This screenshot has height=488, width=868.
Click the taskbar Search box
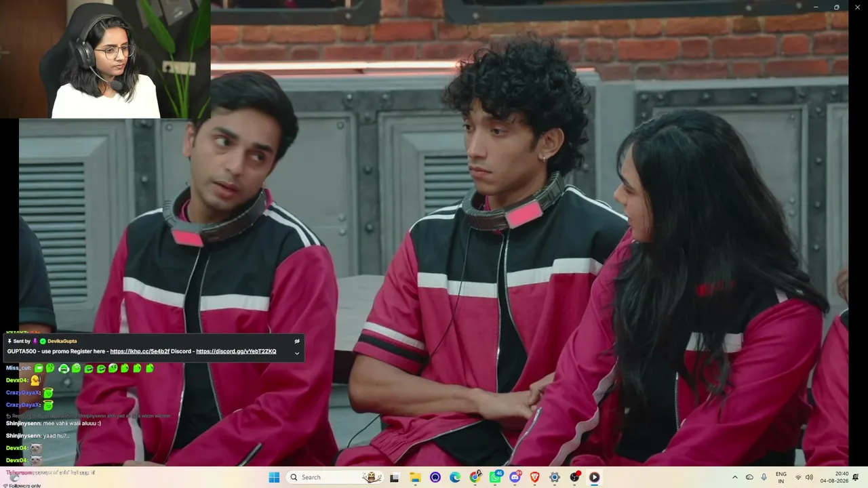point(334,477)
